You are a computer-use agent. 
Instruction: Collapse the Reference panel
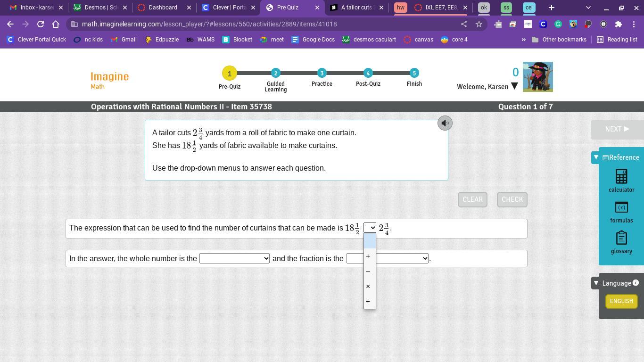pos(596,157)
